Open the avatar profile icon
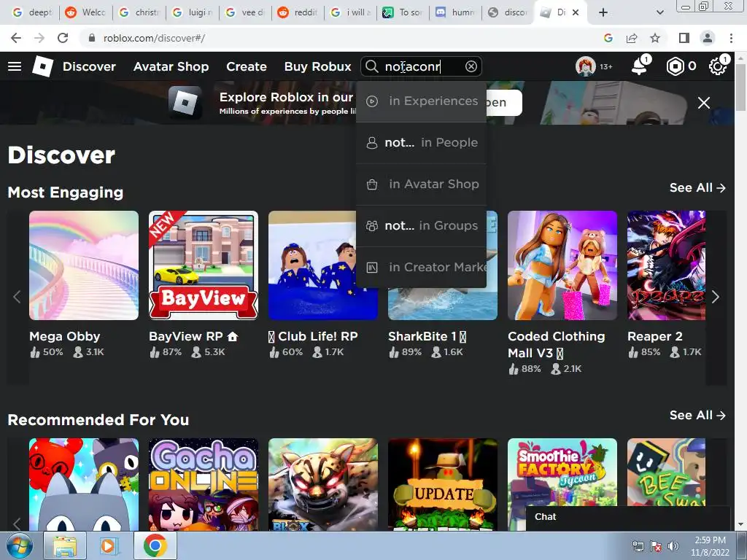Image resolution: width=747 pixels, height=560 pixels. click(x=586, y=66)
